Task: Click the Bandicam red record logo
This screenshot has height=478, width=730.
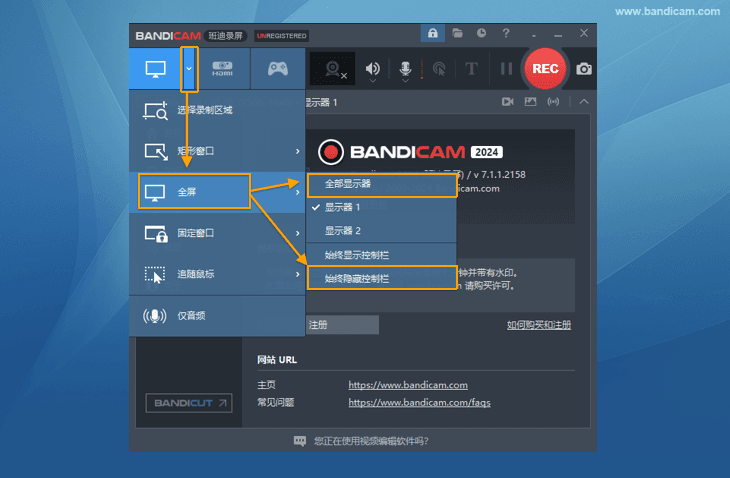Action: (x=331, y=152)
